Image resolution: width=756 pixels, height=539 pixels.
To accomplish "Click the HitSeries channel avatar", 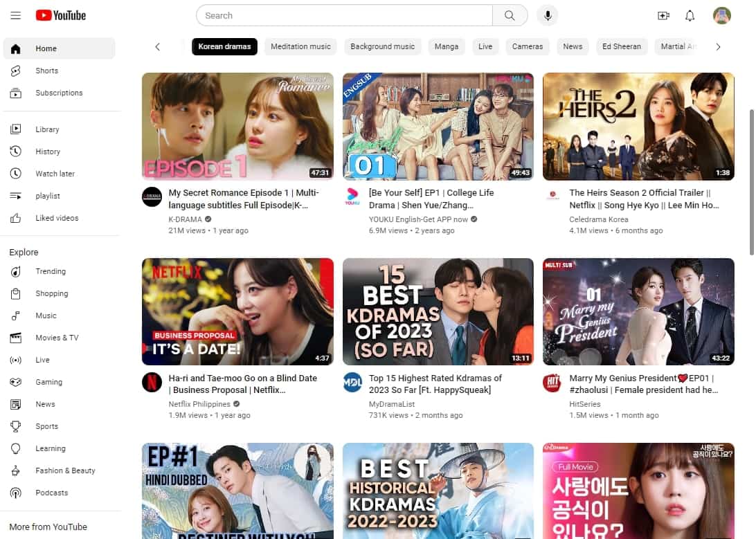I will (552, 383).
